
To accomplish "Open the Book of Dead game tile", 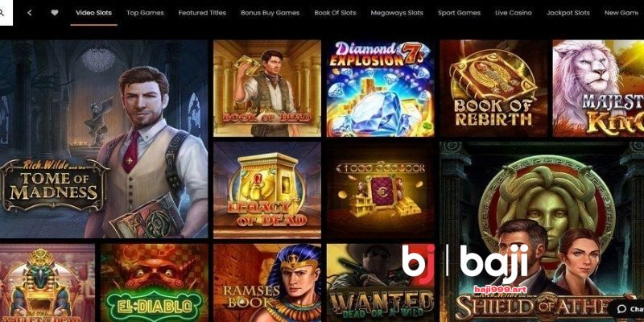I will click(x=267, y=89).
